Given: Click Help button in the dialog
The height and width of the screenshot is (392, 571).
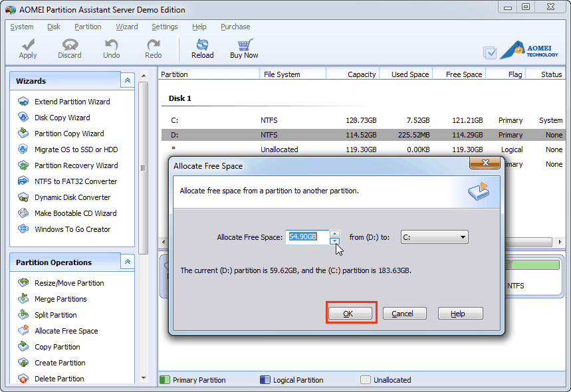Looking at the screenshot, I should [x=460, y=314].
